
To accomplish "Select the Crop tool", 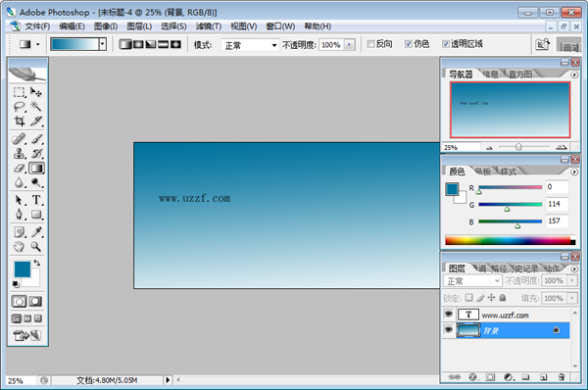I will pyautogui.click(x=20, y=122).
